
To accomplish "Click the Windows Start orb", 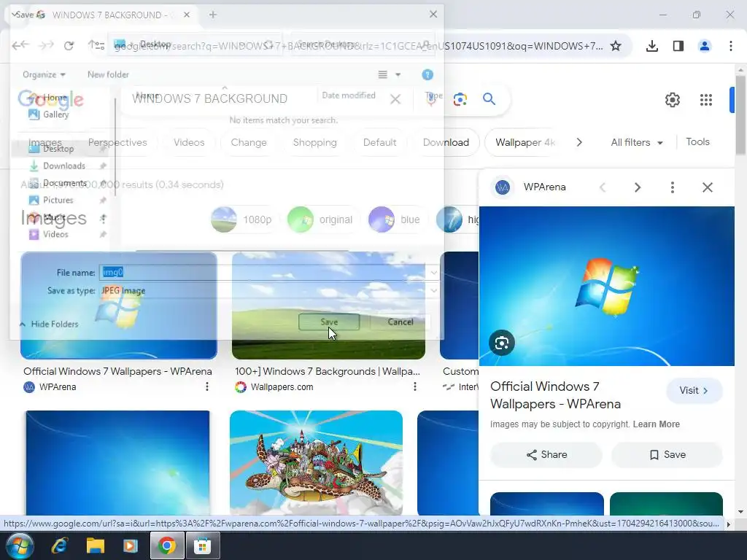I will 20,545.
